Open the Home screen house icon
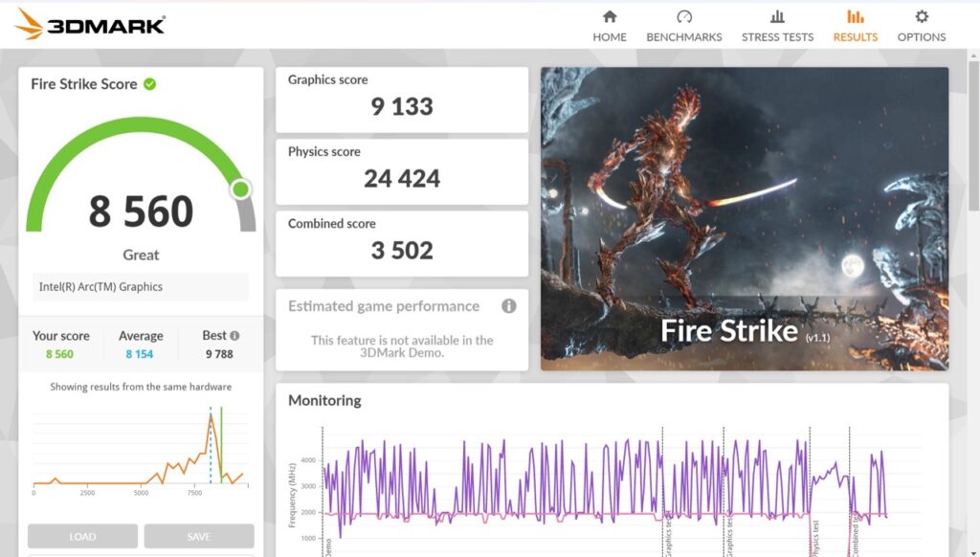The width and height of the screenshot is (980, 557). pyautogui.click(x=610, y=16)
